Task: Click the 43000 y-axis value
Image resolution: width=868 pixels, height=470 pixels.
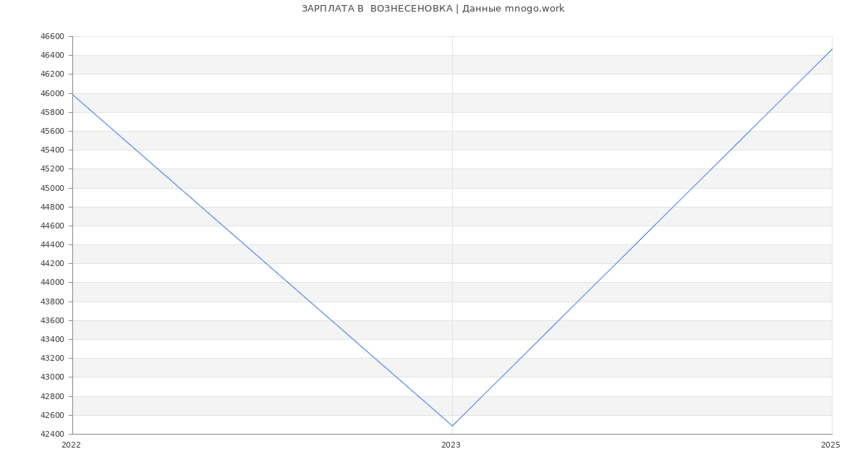Action: [x=52, y=377]
